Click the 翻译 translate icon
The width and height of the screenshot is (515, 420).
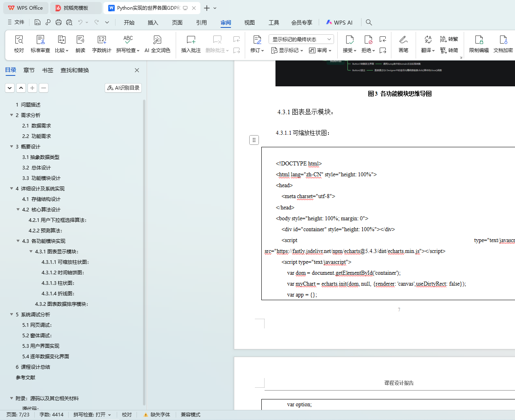coord(428,40)
